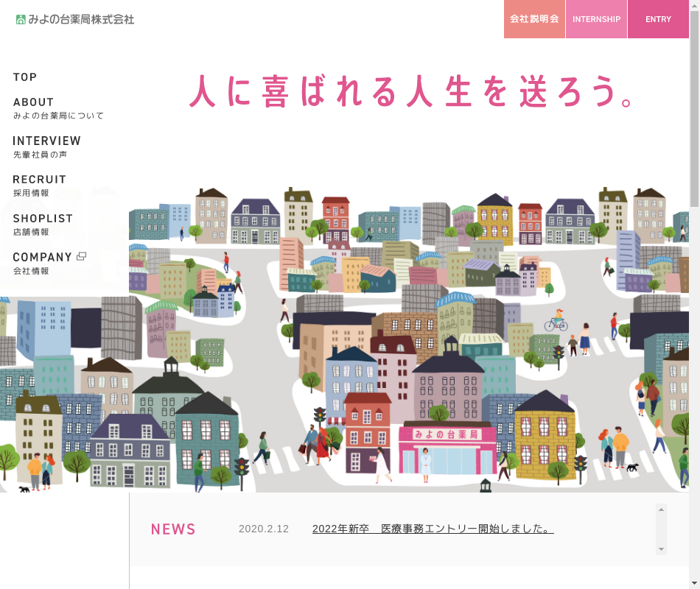Click headline 人に喜ばれる人生を送ろう。

(x=411, y=91)
